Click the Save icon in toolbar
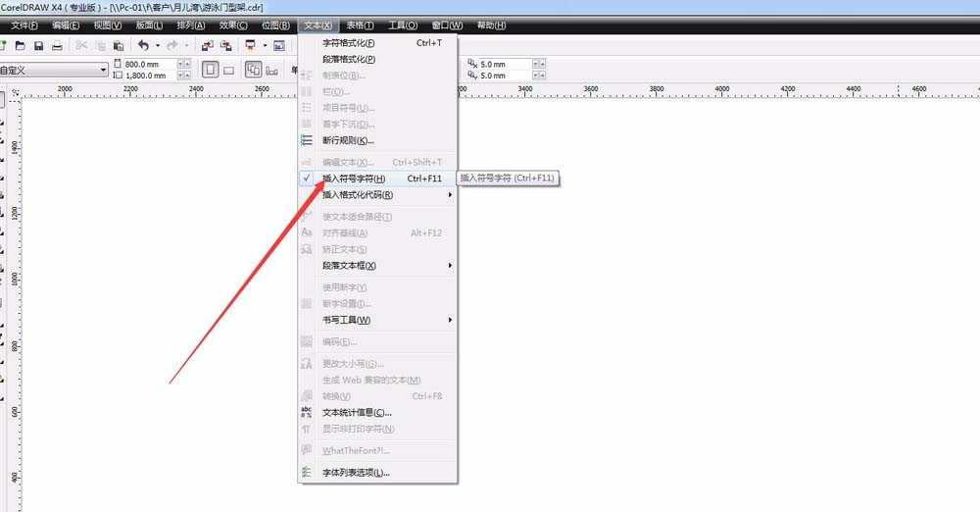 click(x=38, y=46)
